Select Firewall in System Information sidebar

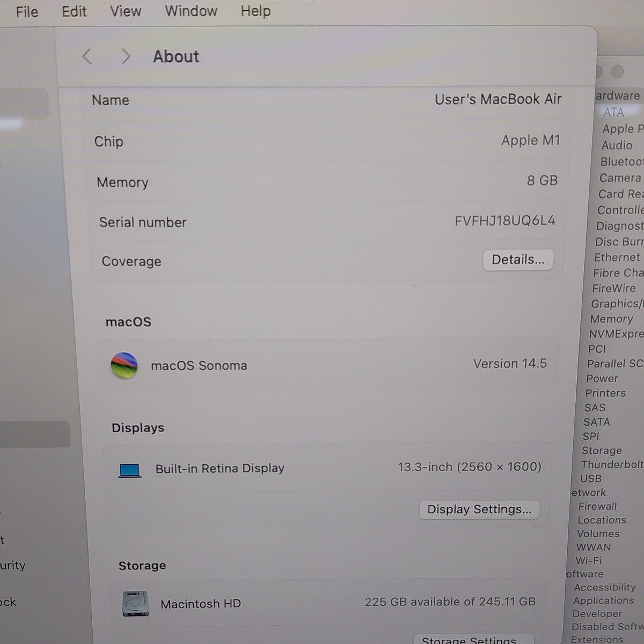(597, 506)
